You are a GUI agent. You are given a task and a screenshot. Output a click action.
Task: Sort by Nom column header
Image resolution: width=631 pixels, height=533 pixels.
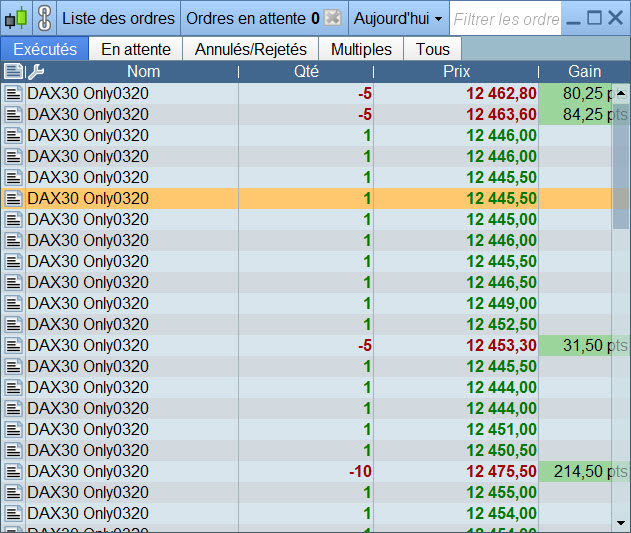143,72
